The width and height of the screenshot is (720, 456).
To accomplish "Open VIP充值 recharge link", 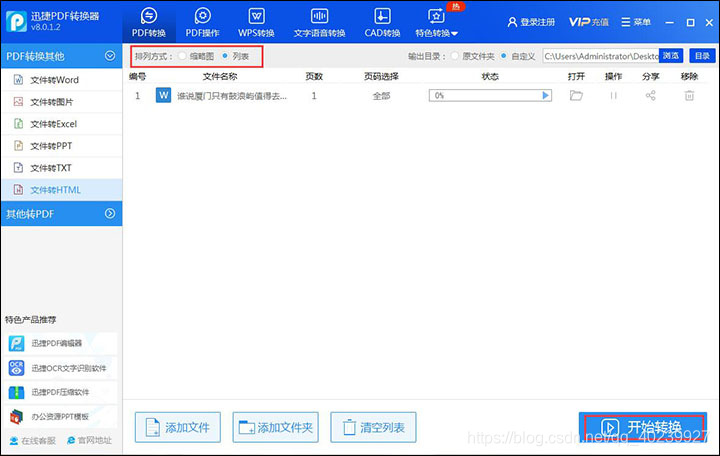I will 589,22.
